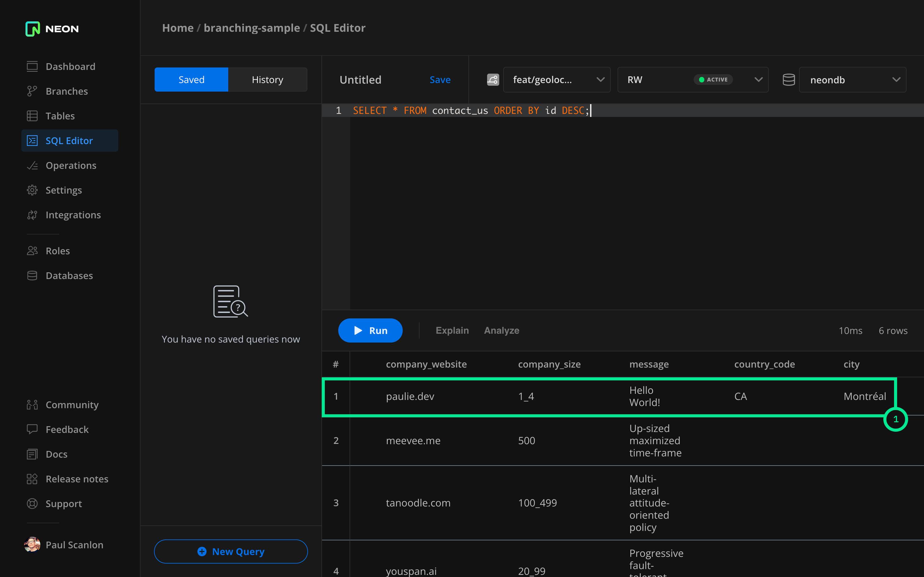This screenshot has height=577, width=924.
Task: Open Dashboard via its sidebar icon
Action: [32, 67]
